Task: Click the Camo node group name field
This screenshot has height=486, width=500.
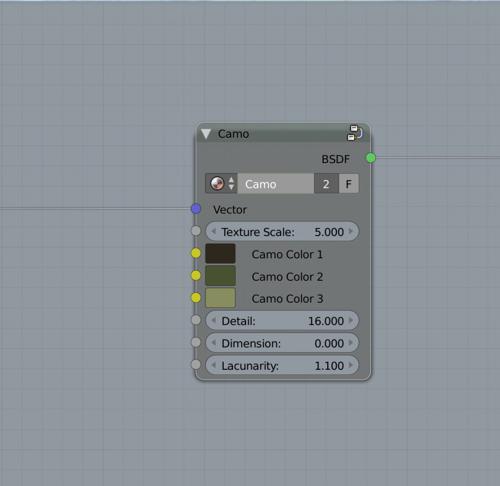Action: click(x=275, y=184)
